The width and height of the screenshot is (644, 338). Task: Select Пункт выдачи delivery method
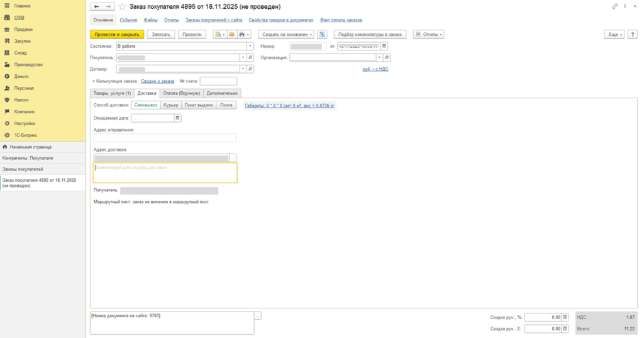199,105
